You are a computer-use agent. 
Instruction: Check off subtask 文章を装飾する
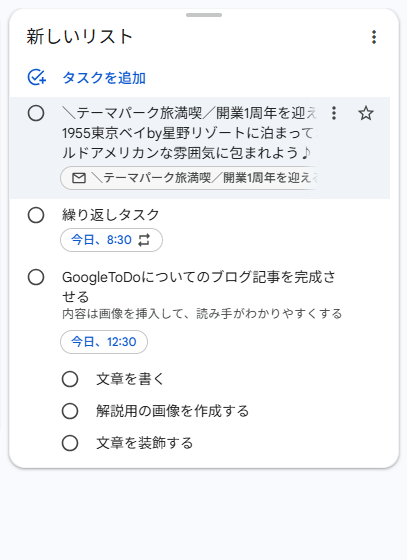click(70, 443)
